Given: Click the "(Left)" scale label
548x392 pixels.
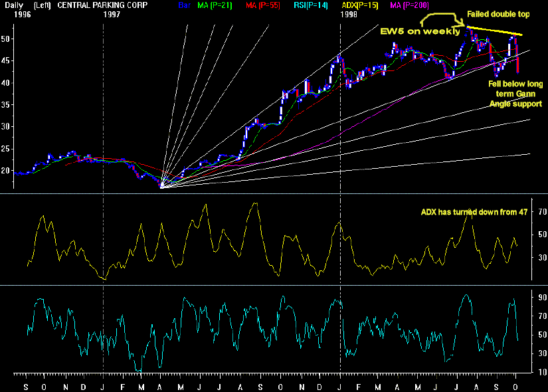Looking at the screenshot, I should (43, 5).
